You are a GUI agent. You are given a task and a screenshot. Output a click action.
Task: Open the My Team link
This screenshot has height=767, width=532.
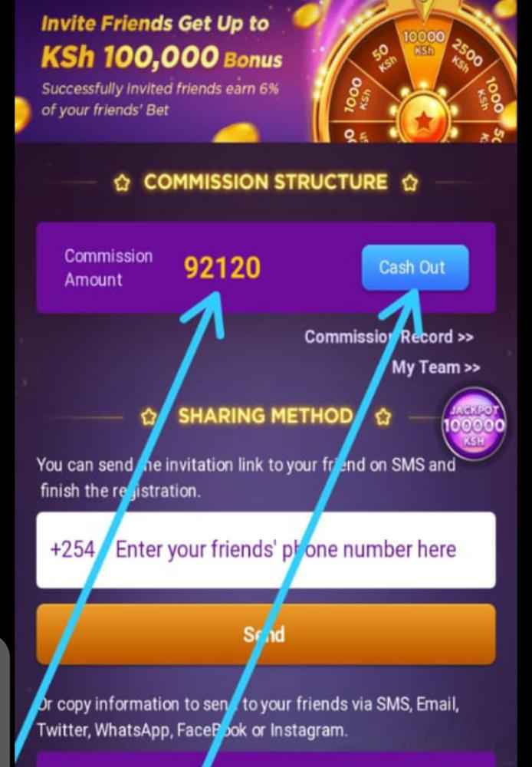(x=435, y=367)
